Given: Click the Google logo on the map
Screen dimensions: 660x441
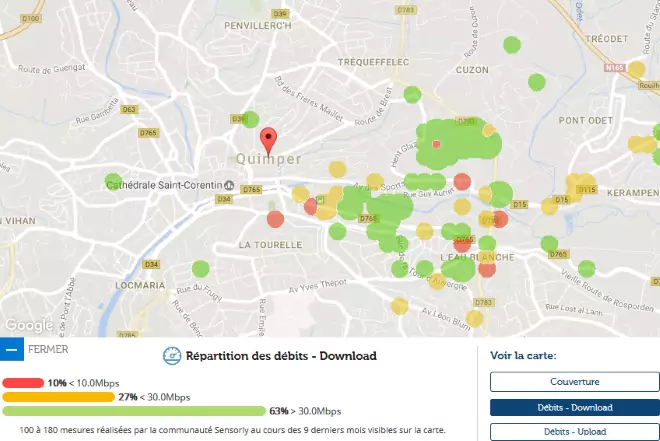Looking at the screenshot, I should tap(28, 325).
